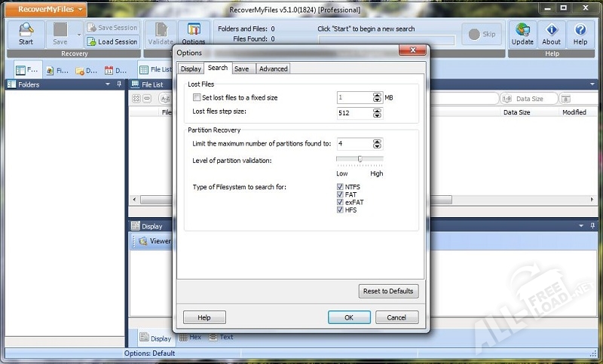Open the Save tab in Options
This screenshot has width=603, height=364.
pyautogui.click(x=241, y=69)
